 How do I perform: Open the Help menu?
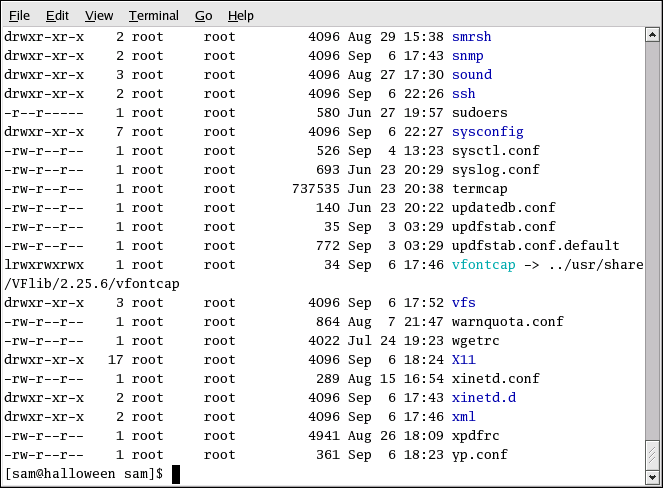241,15
